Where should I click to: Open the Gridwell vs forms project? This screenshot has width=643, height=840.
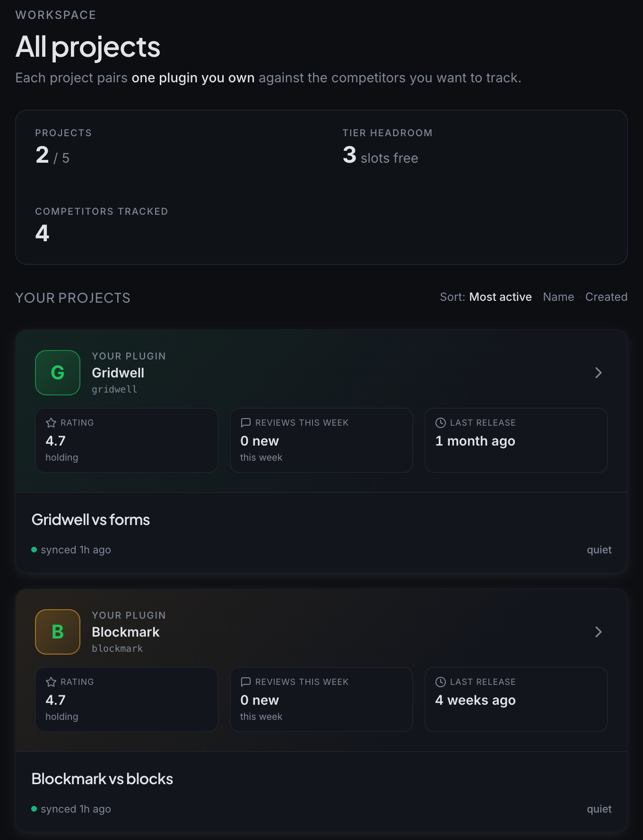[91, 520]
